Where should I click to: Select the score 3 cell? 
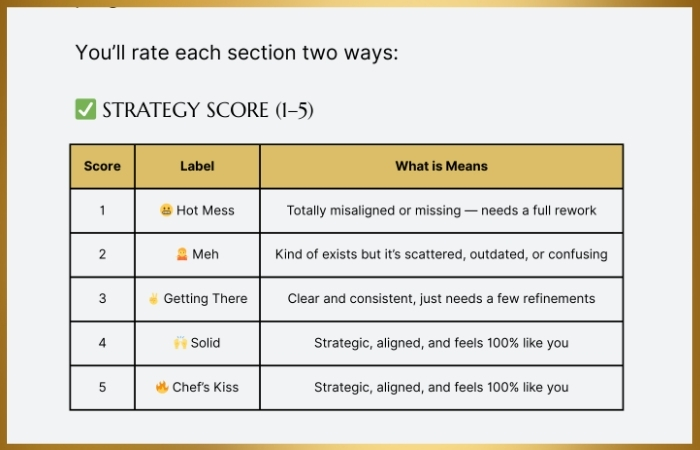tap(102, 298)
